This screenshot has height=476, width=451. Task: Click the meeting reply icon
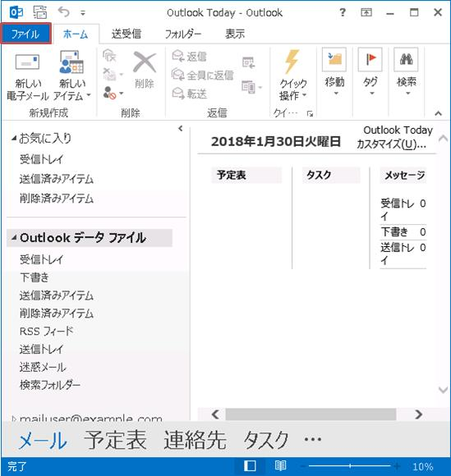(x=249, y=62)
